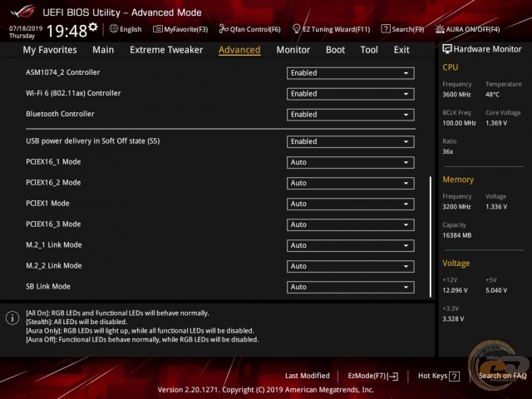Open MyFavorite(F3) list icon
The width and height of the screenshot is (532, 399).
tap(157, 29)
